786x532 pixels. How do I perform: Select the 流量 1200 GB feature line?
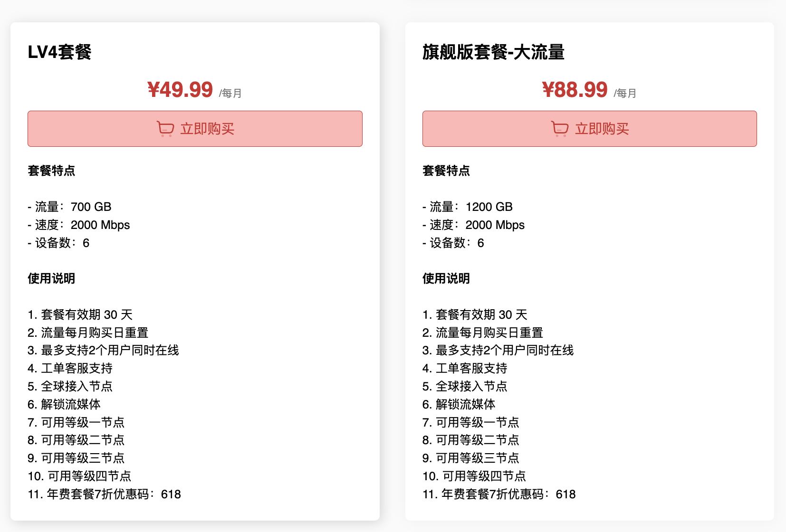click(x=467, y=207)
